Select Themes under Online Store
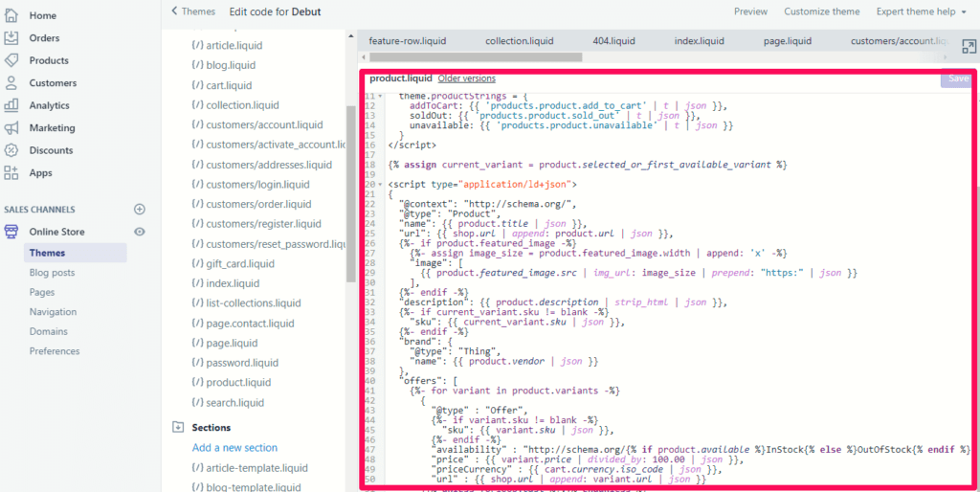The height and width of the screenshot is (492, 980). pos(75,254)
